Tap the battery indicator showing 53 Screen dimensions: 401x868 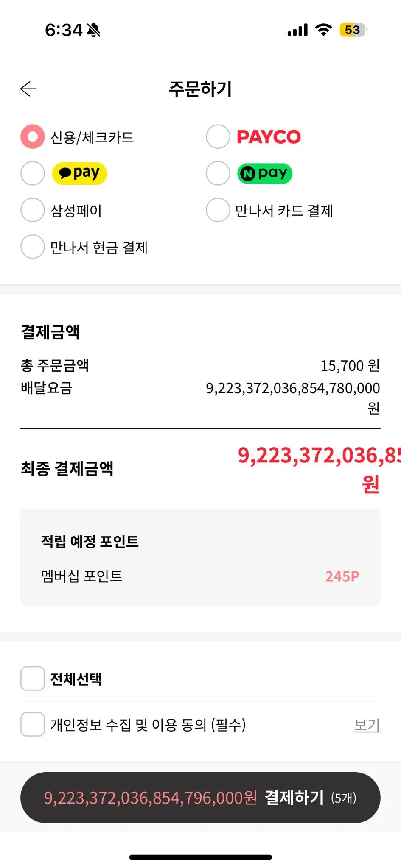click(x=353, y=30)
